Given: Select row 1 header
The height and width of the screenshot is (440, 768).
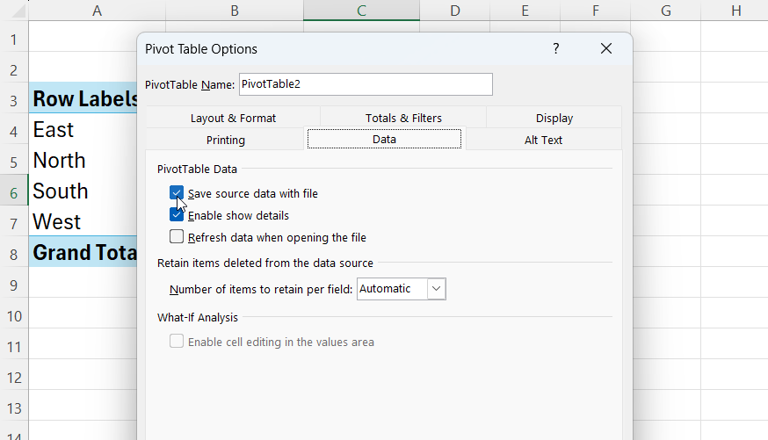Looking at the screenshot, I should click(14, 39).
